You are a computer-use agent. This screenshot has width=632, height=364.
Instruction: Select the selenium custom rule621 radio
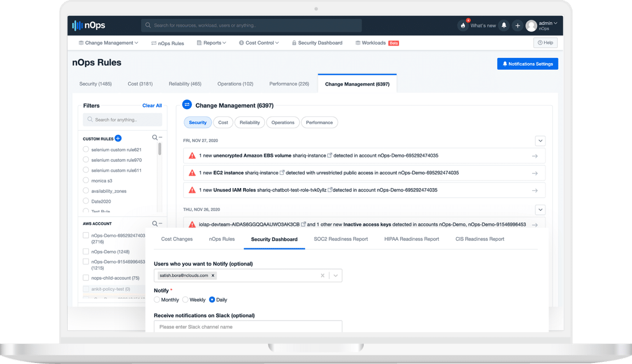pyautogui.click(x=86, y=150)
